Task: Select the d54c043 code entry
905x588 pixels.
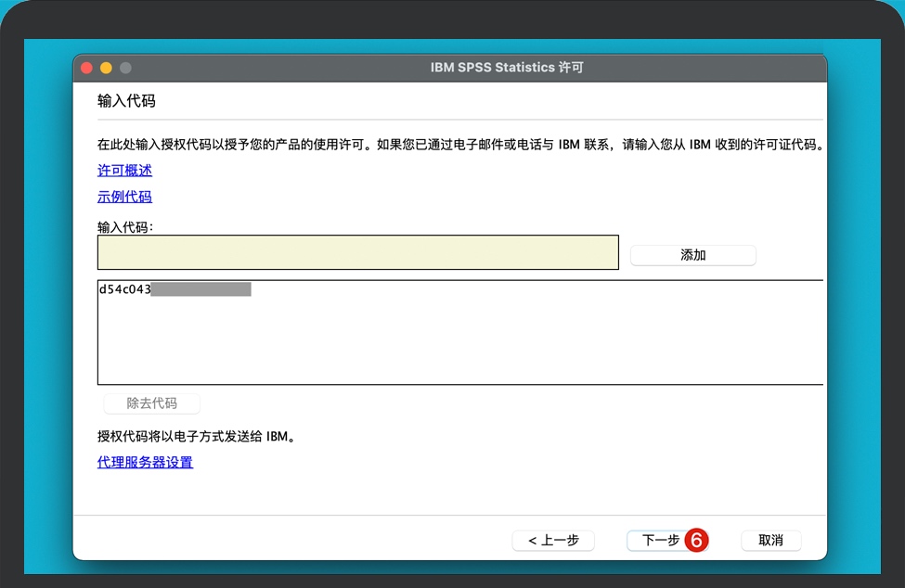Action: [x=175, y=288]
